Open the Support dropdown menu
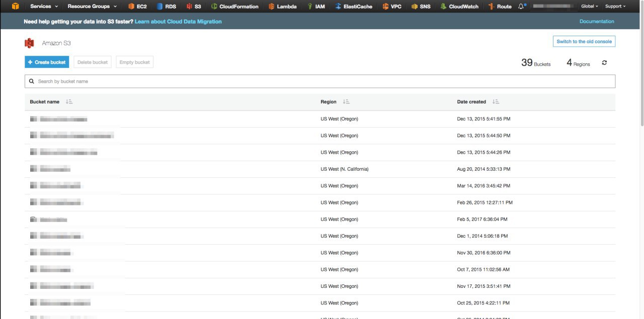This screenshot has width=644, height=319. click(615, 7)
